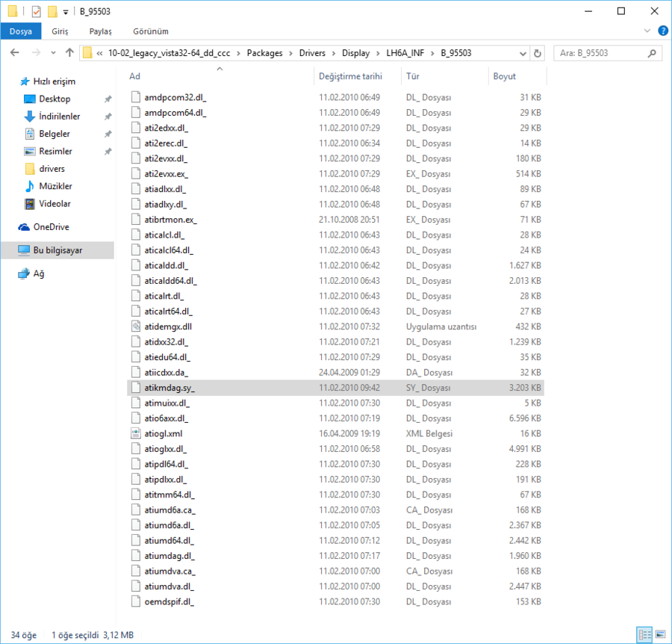Switch to Large icons view in status bar
The height and width of the screenshot is (644, 672).
[x=660, y=634]
